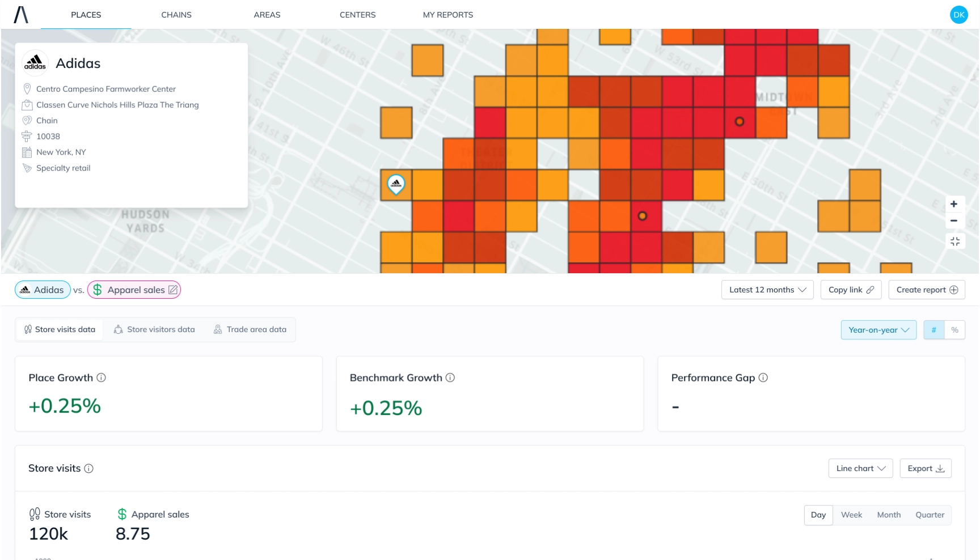Set chart granularity to Month

(889, 515)
